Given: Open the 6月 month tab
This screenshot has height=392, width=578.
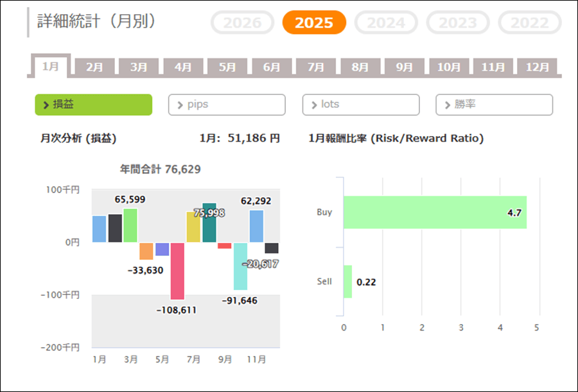Looking at the screenshot, I should coord(272,67).
